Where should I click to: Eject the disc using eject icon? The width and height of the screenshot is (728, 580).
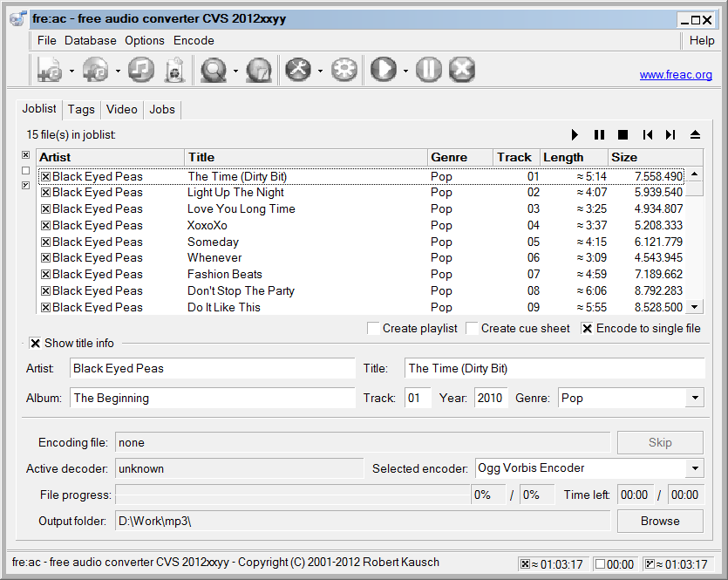coord(695,134)
